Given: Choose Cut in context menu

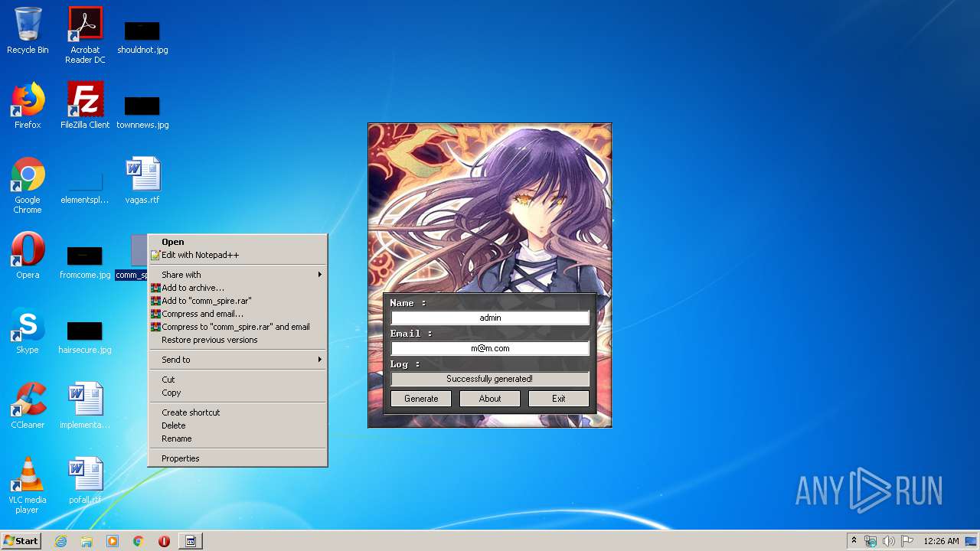Looking at the screenshot, I should point(237,380).
